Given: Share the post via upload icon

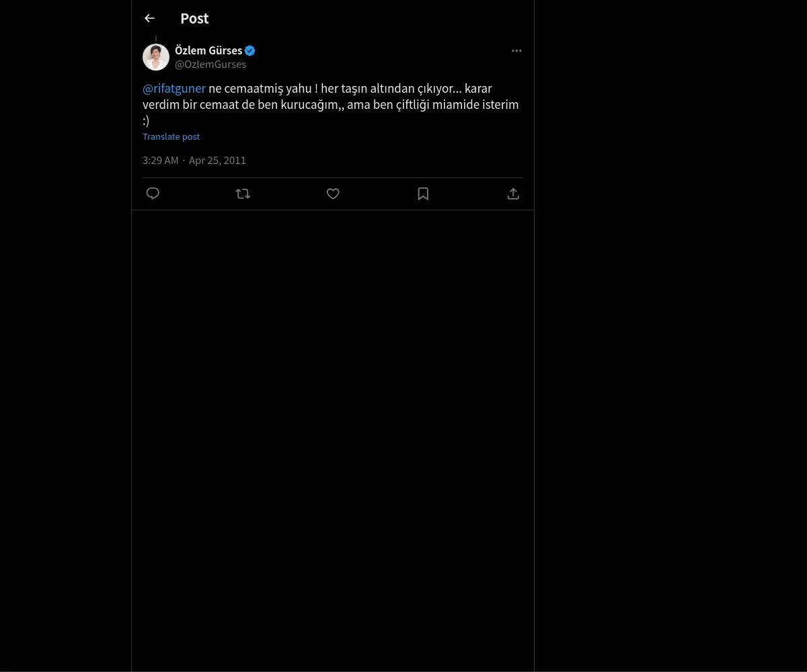Looking at the screenshot, I should pos(513,194).
